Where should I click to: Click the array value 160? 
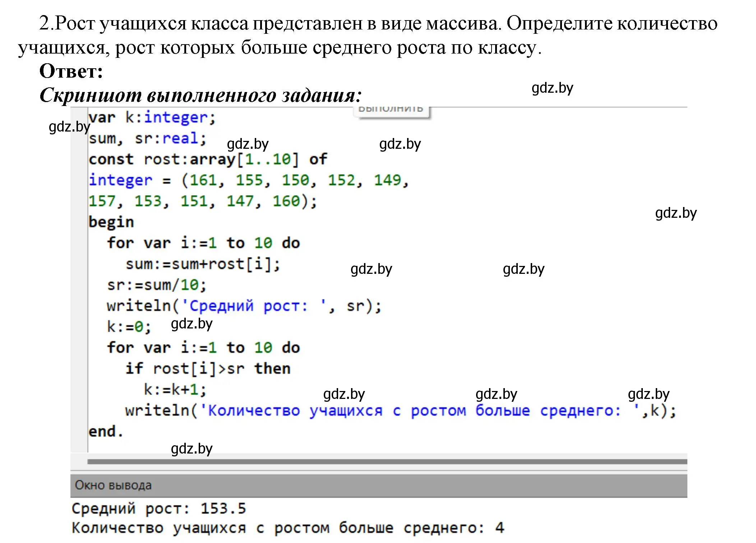point(286,201)
